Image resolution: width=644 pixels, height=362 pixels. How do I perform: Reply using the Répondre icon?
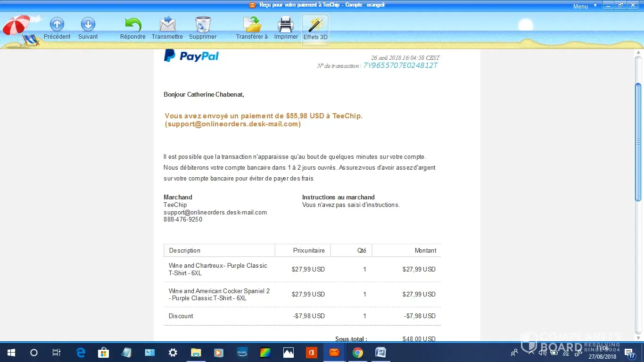[133, 25]
